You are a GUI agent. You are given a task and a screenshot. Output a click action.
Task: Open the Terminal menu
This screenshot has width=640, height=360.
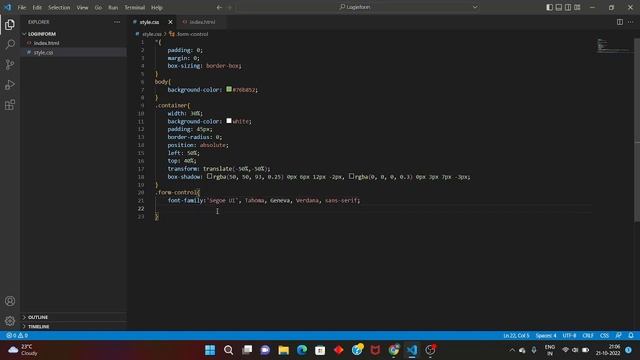point(135,7)
